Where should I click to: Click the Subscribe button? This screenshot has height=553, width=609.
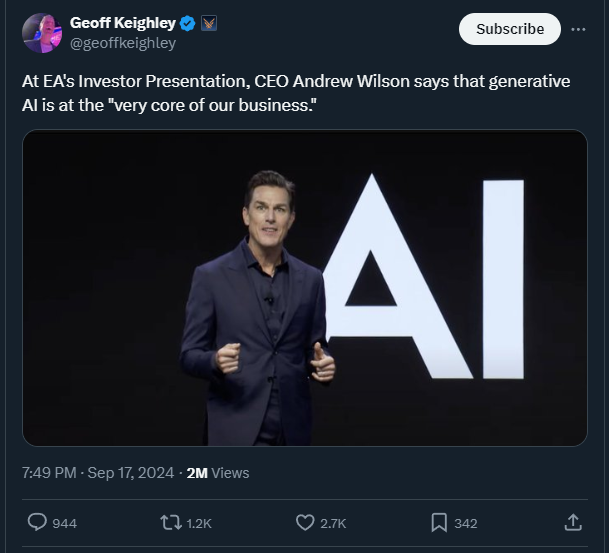coord(509,29)
